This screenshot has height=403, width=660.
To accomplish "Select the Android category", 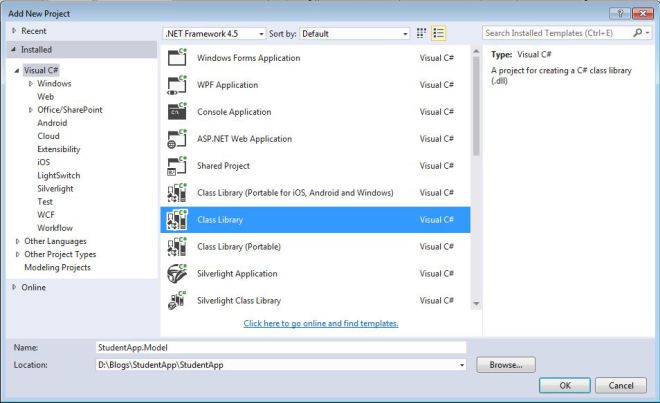I will point(52,123).
